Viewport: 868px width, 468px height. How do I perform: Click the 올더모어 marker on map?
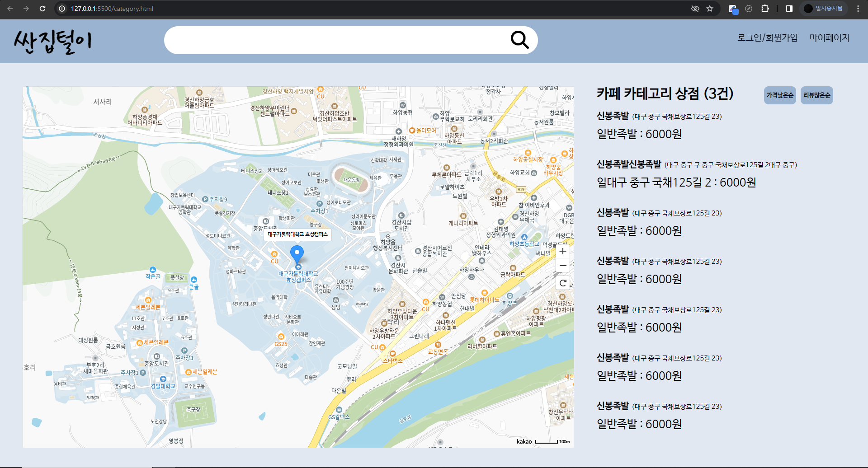pyautogui.click(x=412, y=131)
